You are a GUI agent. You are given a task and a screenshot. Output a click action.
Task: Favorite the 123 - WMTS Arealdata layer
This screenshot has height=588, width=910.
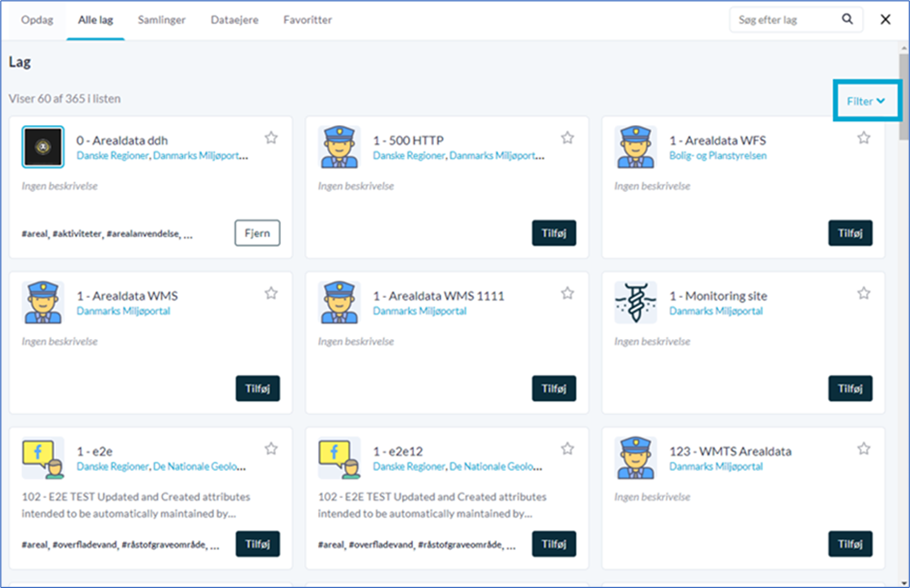click(x=864, y=449)
